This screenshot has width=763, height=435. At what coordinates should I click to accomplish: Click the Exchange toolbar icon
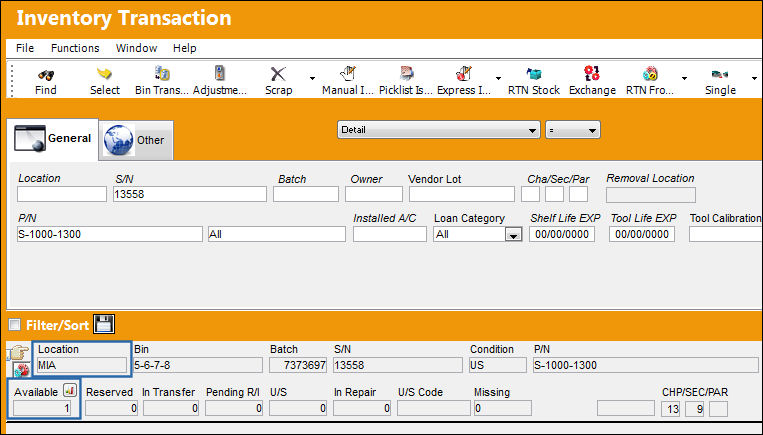coord(592,73)
